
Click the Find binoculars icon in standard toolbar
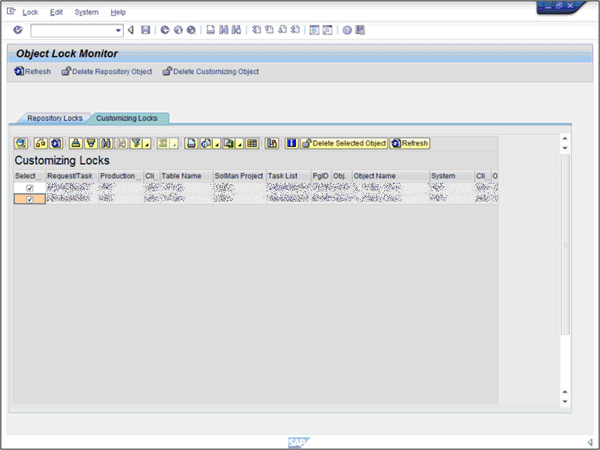click(x=223, y=30)
